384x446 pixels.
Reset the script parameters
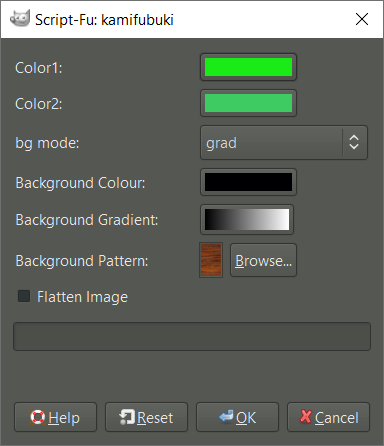point(146,417)
